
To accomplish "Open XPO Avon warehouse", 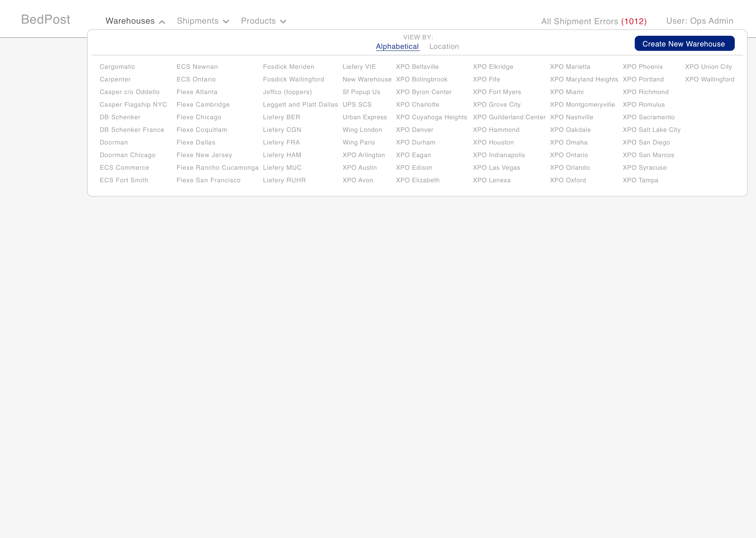I will (357, 180).
